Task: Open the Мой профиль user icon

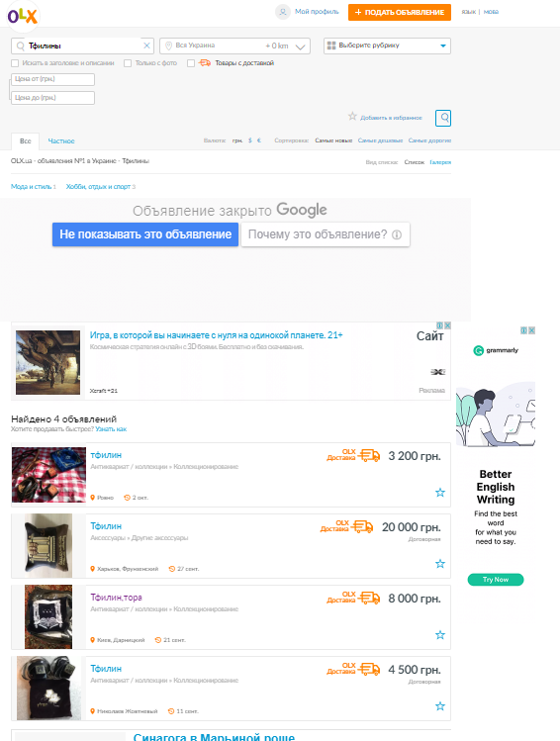Action: pyautogui.click(x=283, y=12)
